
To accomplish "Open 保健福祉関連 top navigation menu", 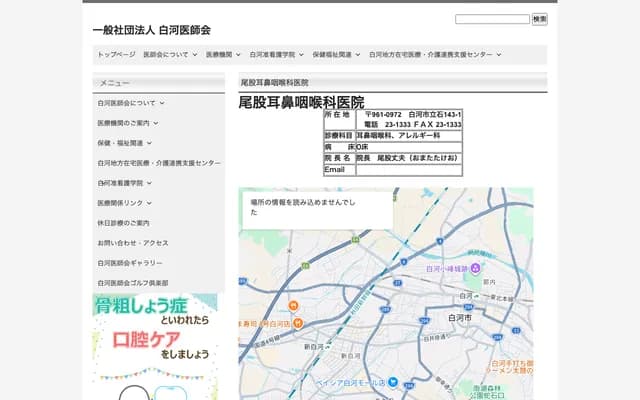I will click(x=336, y=55).
